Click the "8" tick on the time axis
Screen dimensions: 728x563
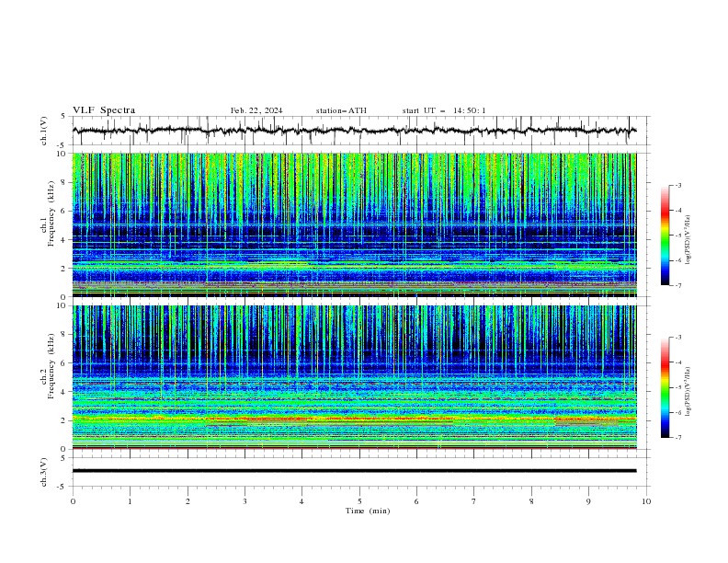[531, 501]
